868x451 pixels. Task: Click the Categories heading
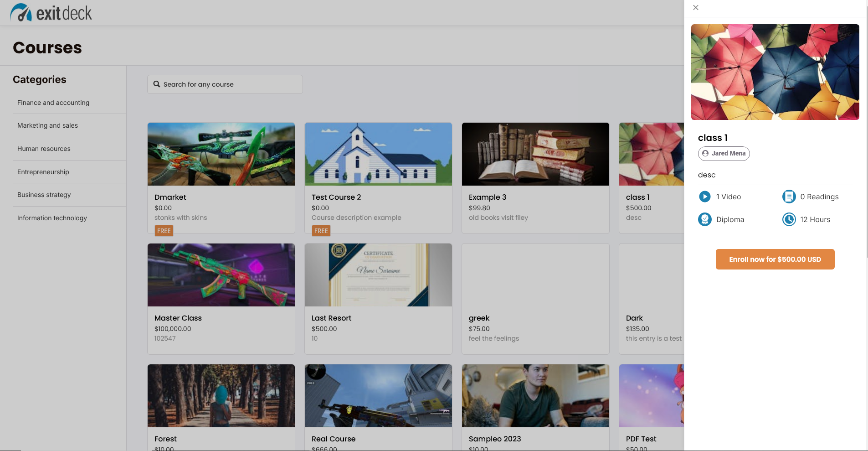[40, 79]
